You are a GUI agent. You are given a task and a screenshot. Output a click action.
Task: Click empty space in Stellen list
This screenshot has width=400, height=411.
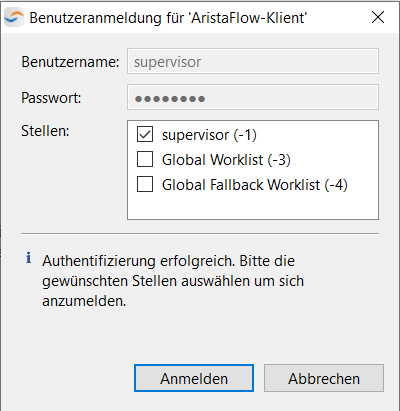(x=253, y=207)
